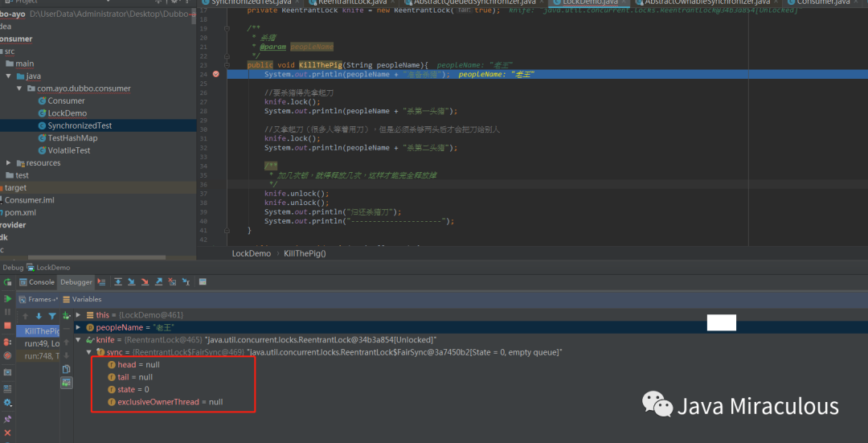Click KillThePig() in editor breadcrumb
Viewport: 868px width, 443px height.
click(305, 253)
